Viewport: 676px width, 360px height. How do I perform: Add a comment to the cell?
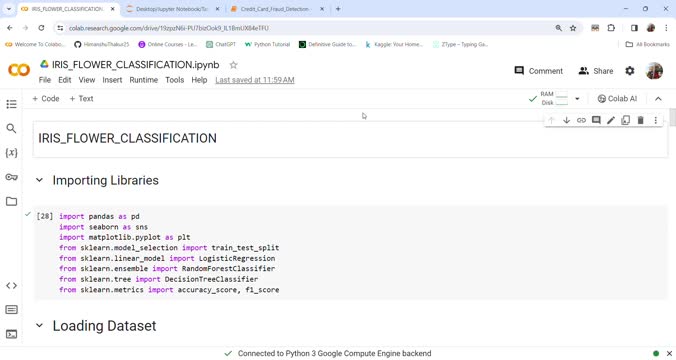tap(596, 120)
